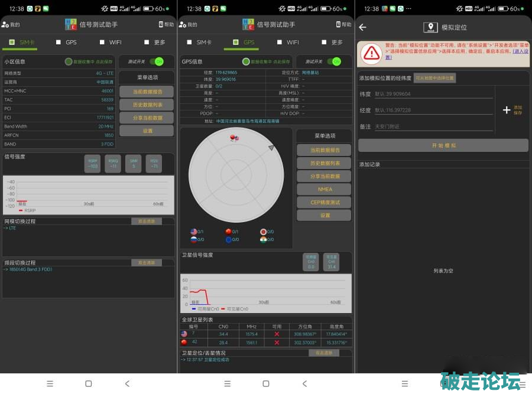The image size is (532, 394).
Task: Toggle 测试开关 switch beside GPS信息
Action: point(334,61)
